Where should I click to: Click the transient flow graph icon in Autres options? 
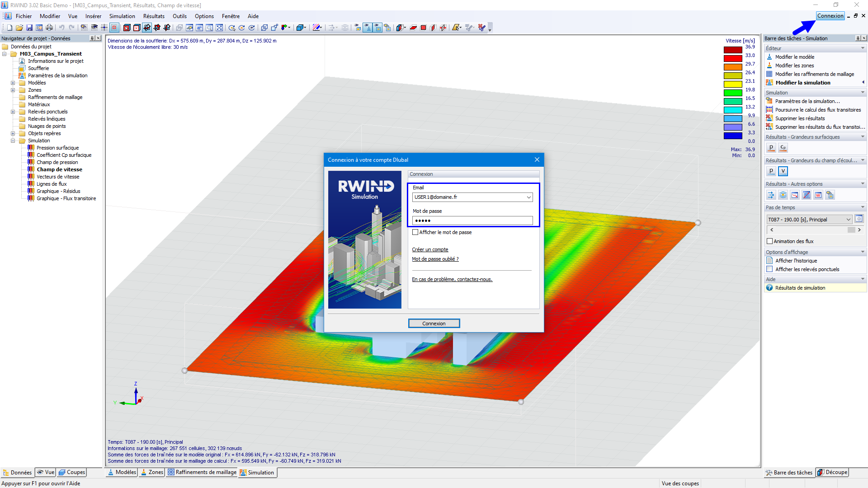(807, 195)
